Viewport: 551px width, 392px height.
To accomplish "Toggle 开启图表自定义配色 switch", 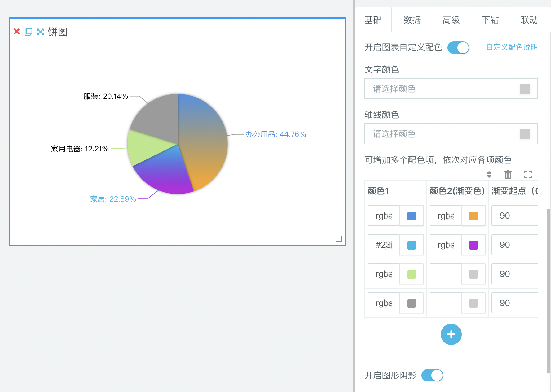I will point(458,48).
